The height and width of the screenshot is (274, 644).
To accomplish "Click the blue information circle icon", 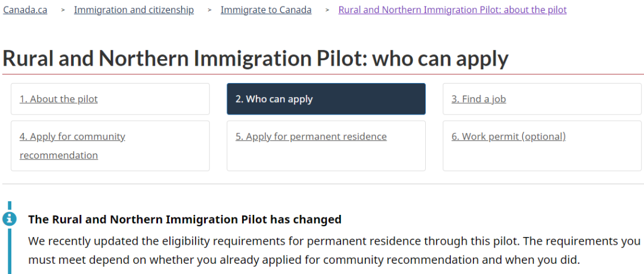I will pos(10,219).
